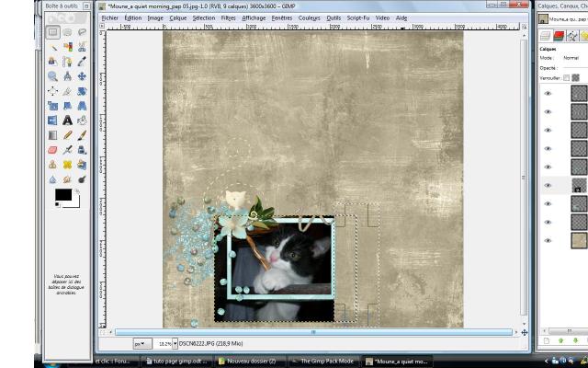This screenshot has width=588, height=368.
Task: Open the layer Mode Normal dropdown
Action: point(575,58)
